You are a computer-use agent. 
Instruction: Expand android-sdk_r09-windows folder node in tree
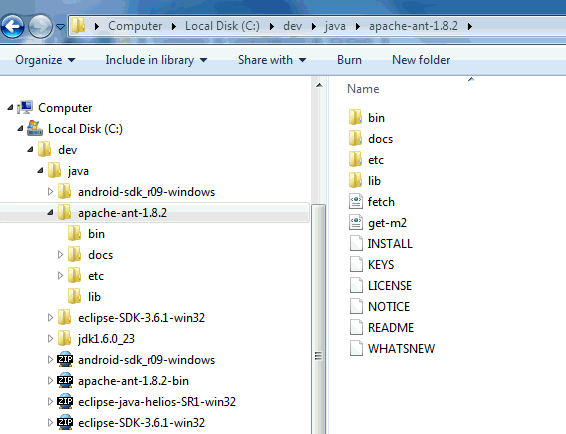click(50, 192)
